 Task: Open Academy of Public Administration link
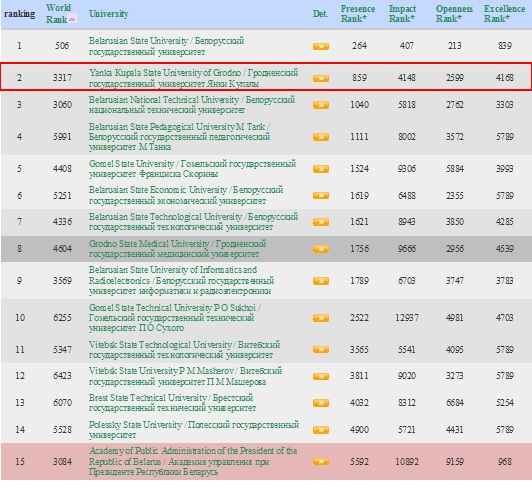(193, 461)
